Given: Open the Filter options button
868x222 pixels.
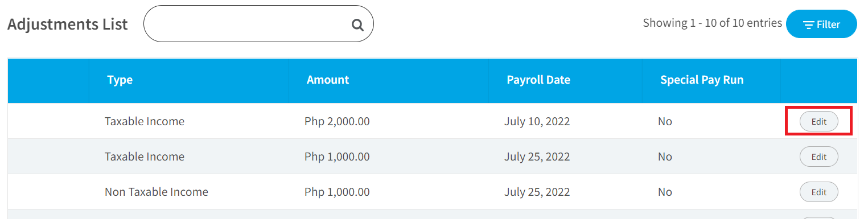Looking at the screenshot, I should (x=821, y=24).
